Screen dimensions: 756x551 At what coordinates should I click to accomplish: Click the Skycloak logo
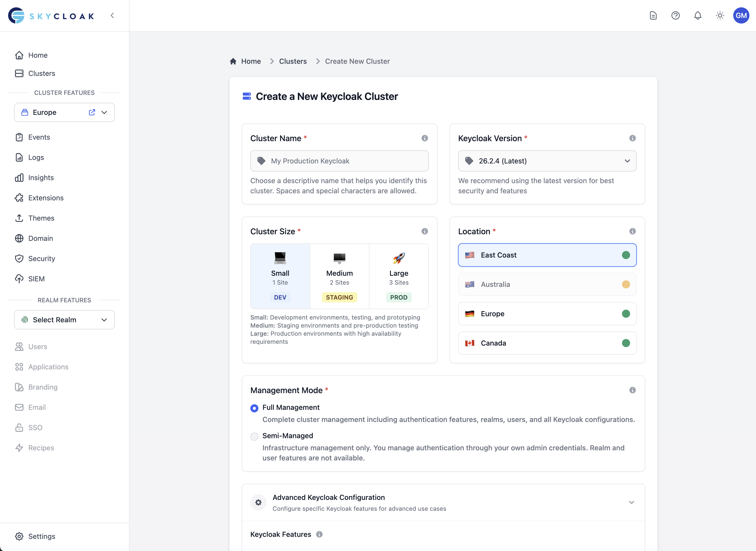[51, 15]
